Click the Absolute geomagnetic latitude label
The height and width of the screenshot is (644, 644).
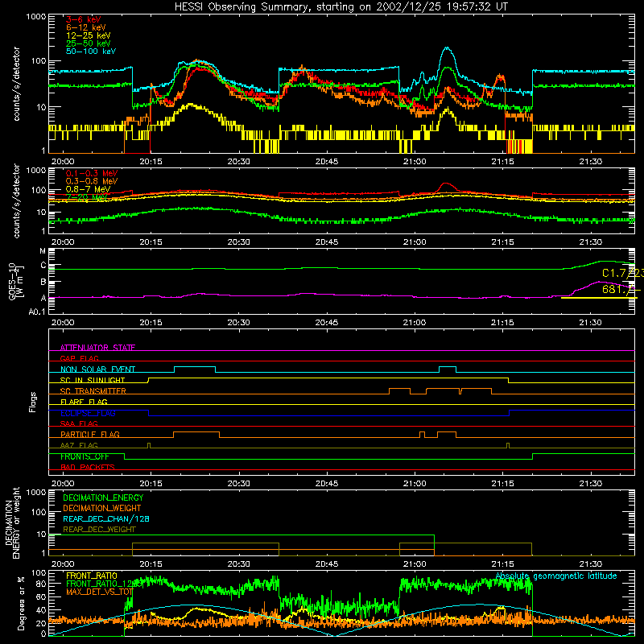click(x=556, y=576)
